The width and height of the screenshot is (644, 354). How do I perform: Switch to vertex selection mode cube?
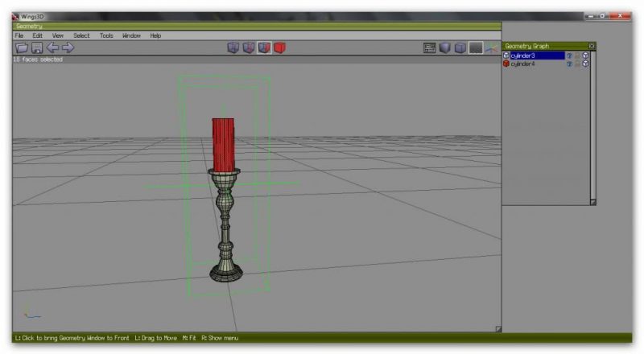[x=233, y=47]
